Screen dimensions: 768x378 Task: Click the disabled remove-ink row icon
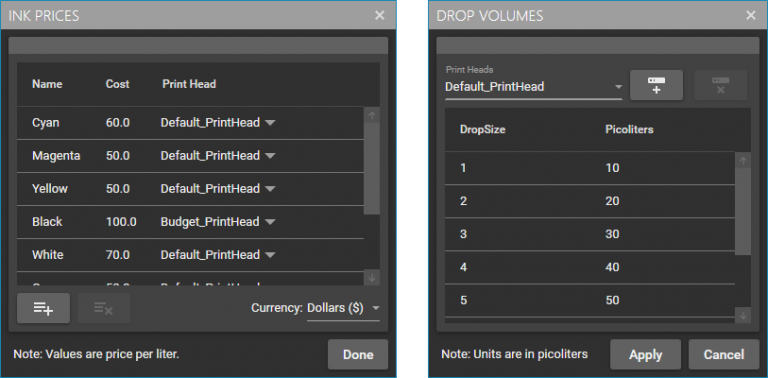point(103,308)
